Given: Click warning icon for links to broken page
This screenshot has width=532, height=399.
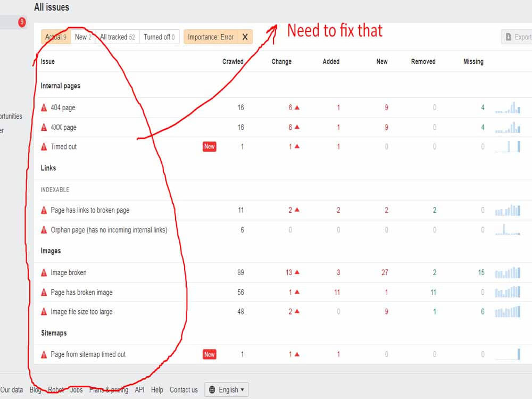Looking at the screenshot, I should coord(44,210).
